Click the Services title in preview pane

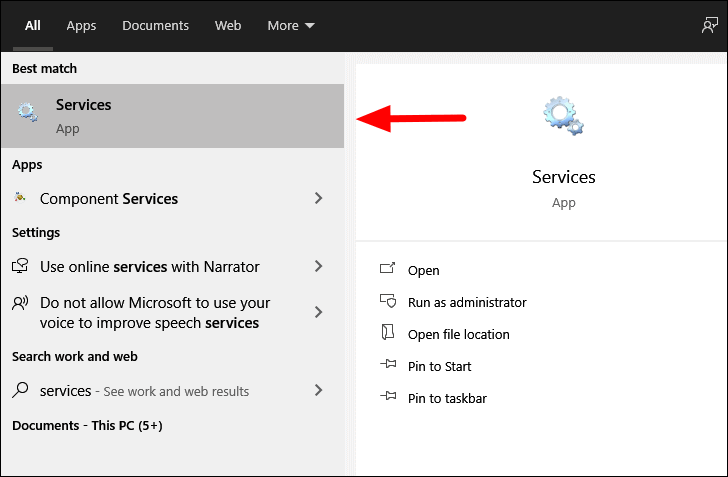pyautogui.click(x=564, y=177)
